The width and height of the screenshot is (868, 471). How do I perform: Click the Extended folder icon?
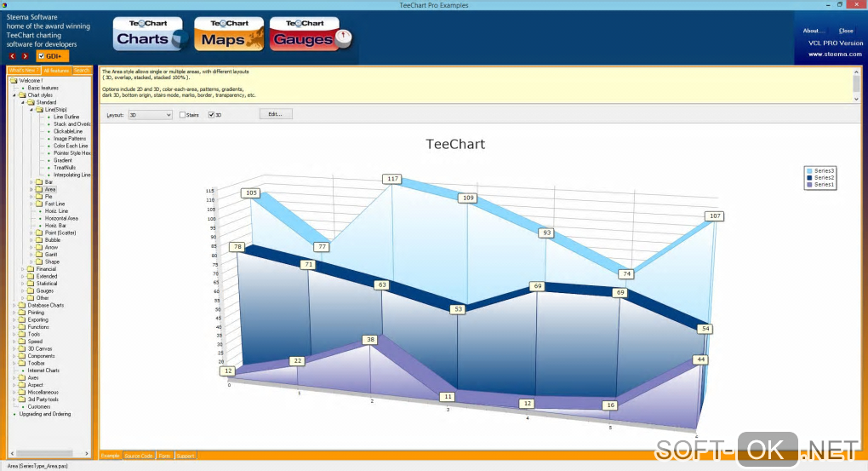pos(31,276)
